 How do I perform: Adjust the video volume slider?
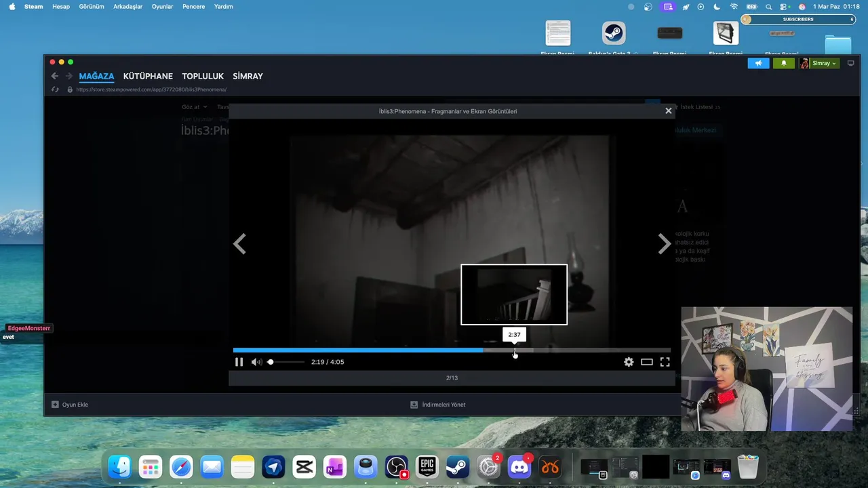click(286, 362)
